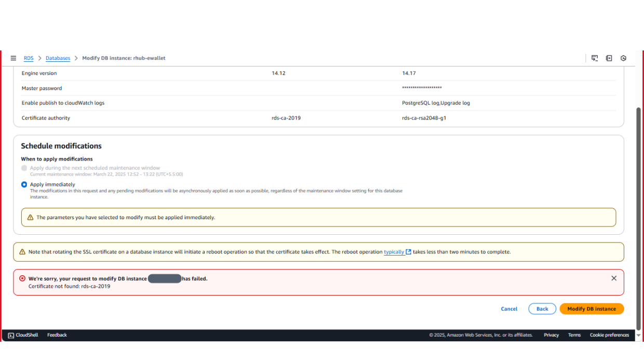Open Cookie preferences in the footer
Image resolution: width=644 pixels, height=362 pixels.
(609, 335)
